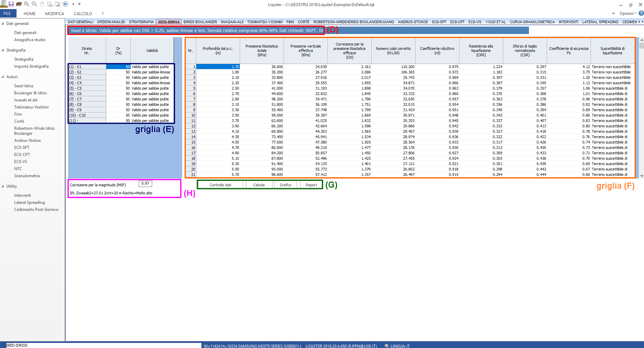Click the blue Help question mark icon
The width and height of the screenshot is (644, 348).
[x=641, y=13]
